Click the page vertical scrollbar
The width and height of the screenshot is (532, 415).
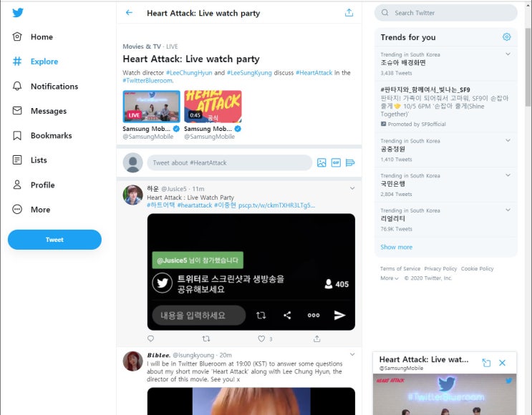[x=528, y=68]
